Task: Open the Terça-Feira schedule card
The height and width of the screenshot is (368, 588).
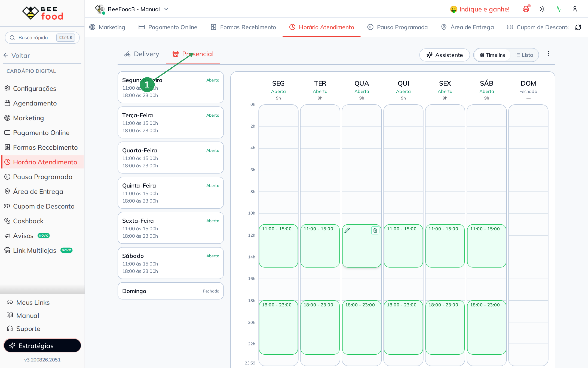Action: click(171, 122)
